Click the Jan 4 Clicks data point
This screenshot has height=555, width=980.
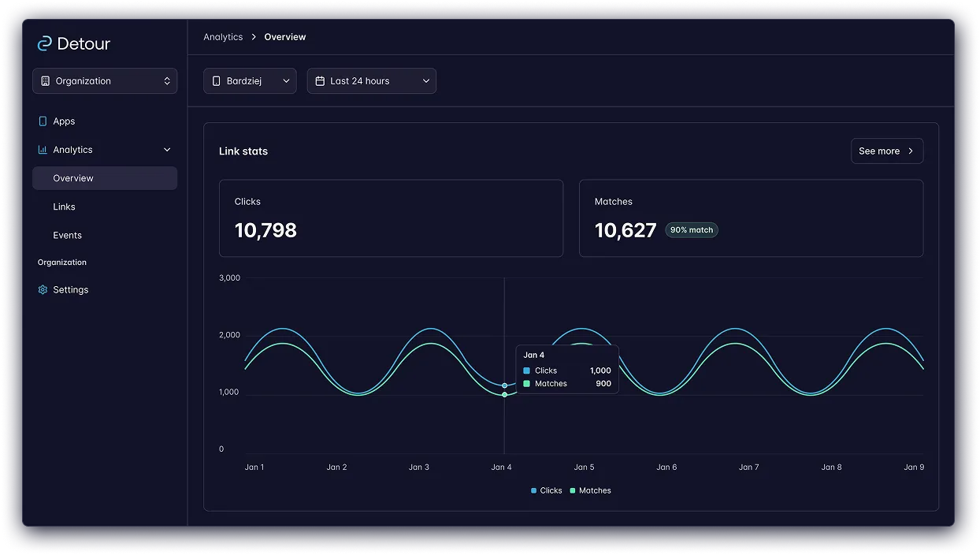[x=504, y=386]
